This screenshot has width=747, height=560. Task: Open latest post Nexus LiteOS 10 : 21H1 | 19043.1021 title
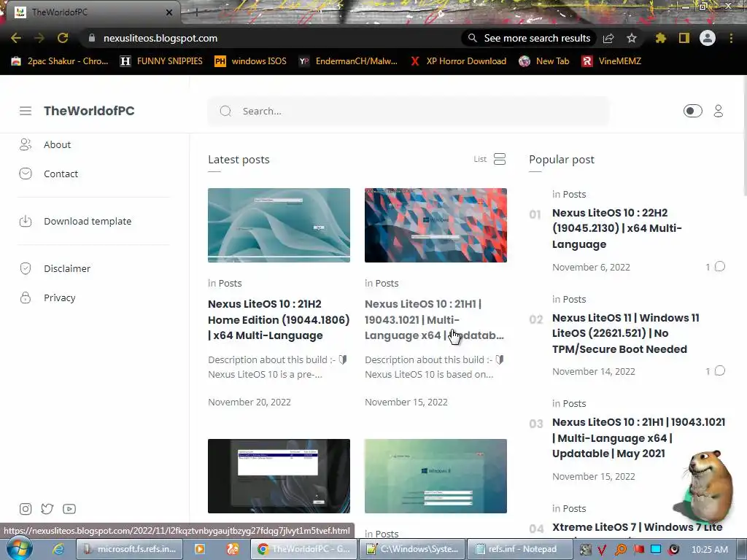click(434, 319)
